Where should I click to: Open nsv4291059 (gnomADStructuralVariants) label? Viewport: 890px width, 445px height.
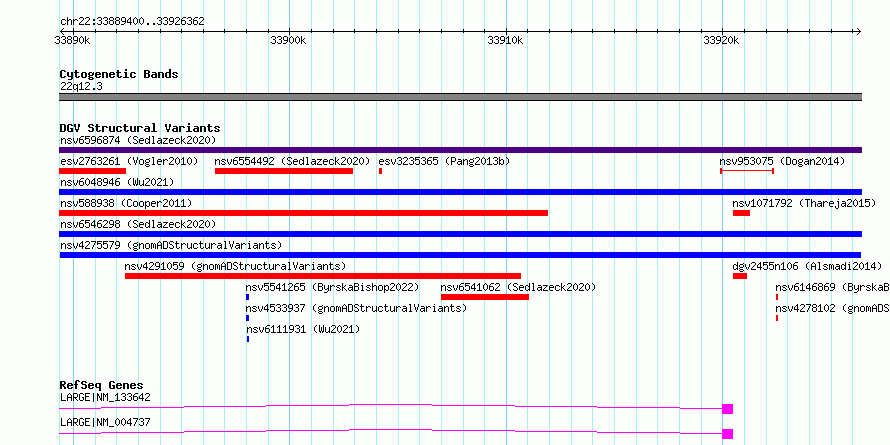[x=235, y=266]
